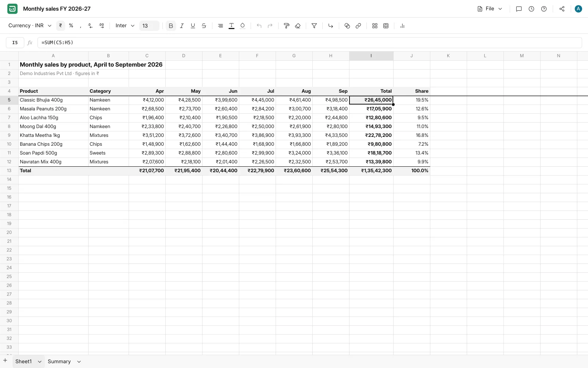Click the merge cells icon
The height and width of the screenshot is (368, 588).
pos(347,26)
